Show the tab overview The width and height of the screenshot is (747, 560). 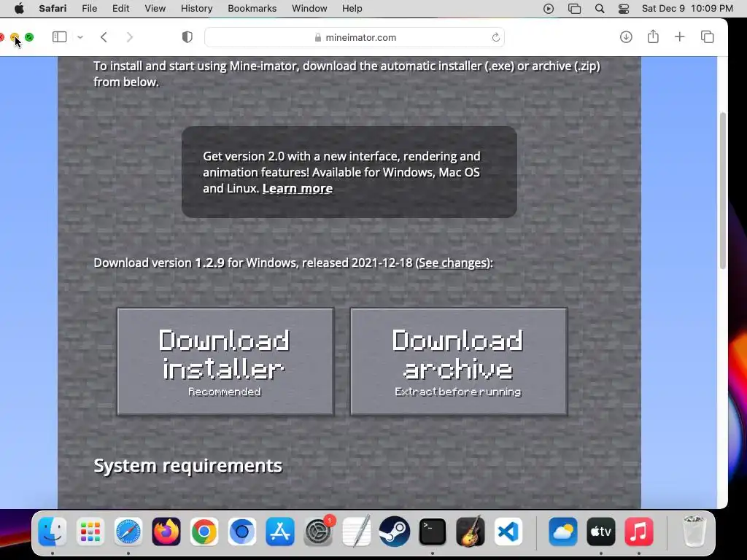(x=708, y=37)
